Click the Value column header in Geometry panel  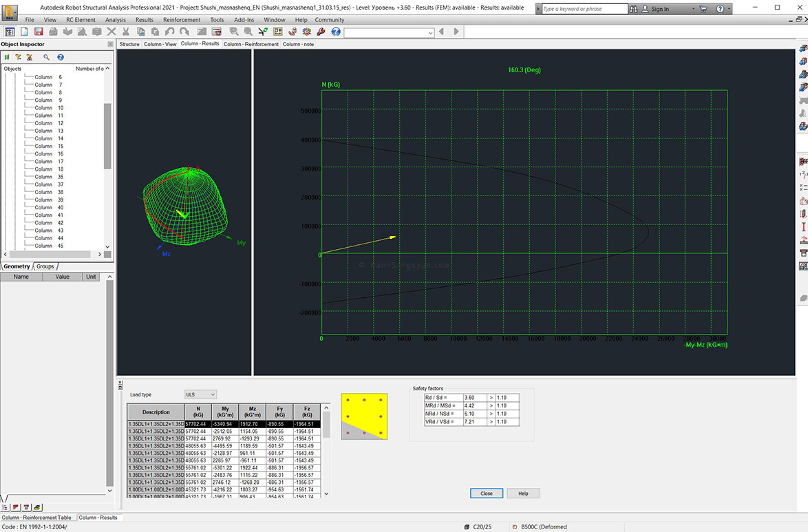click(63, 277)
